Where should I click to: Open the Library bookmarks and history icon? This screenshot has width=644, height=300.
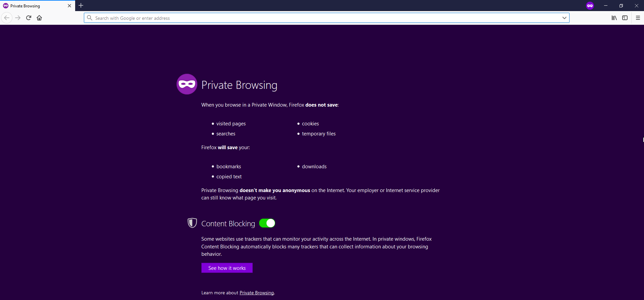pos(614,18)
